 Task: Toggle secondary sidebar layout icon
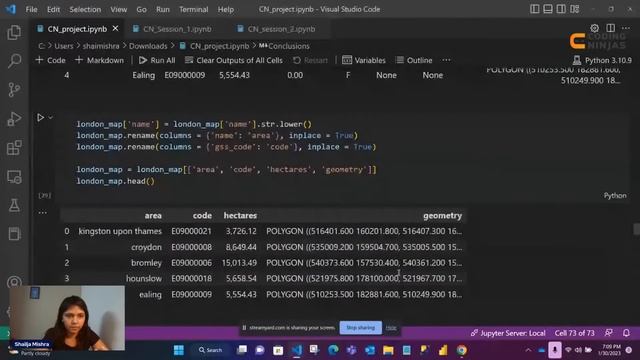click(x=561, y=9)
